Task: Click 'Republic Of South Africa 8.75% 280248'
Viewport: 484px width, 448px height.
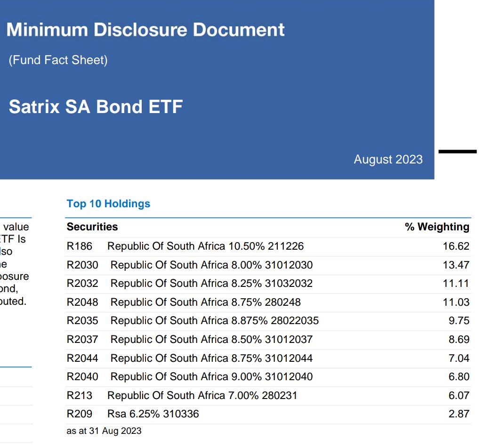Action: point(206,302)
